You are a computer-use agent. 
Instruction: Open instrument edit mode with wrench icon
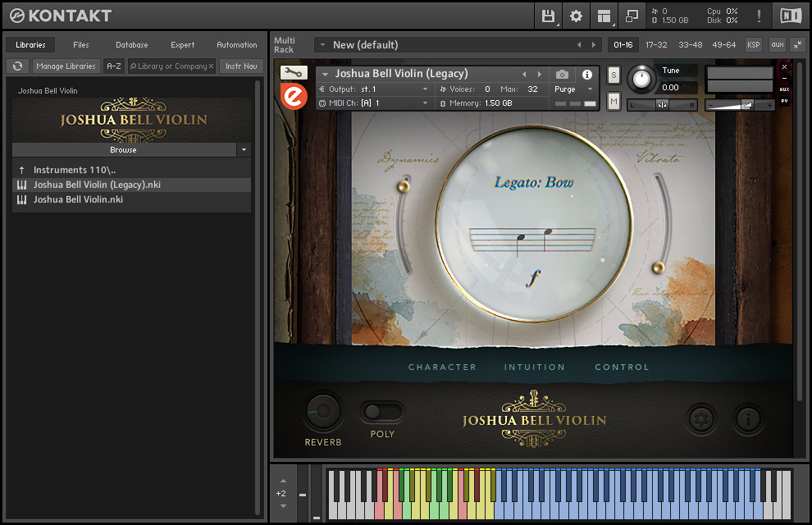pyautogui.click(x=293, y=72)
